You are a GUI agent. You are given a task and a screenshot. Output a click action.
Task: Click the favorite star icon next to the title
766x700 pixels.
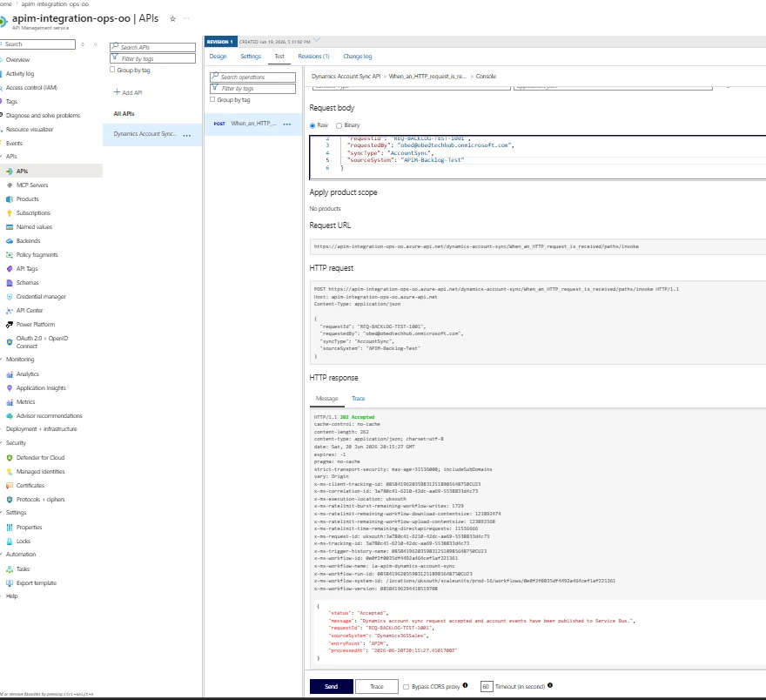tap(172, 19)
